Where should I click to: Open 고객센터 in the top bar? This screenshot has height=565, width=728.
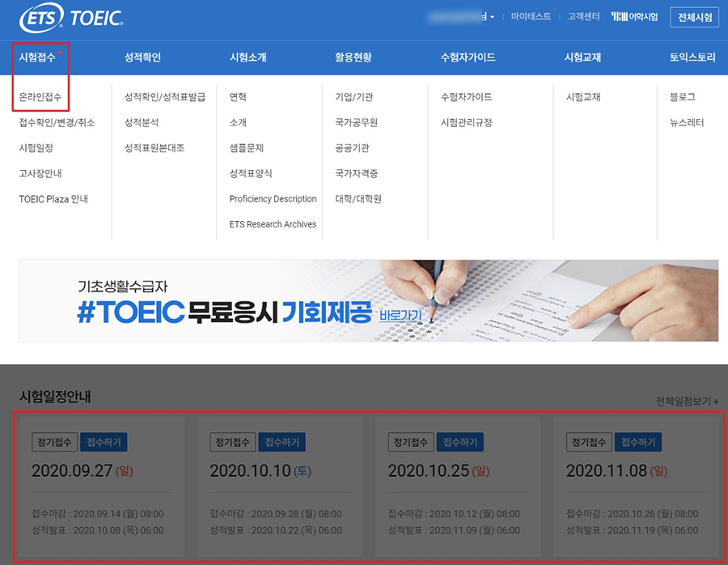tap(583, 17)
